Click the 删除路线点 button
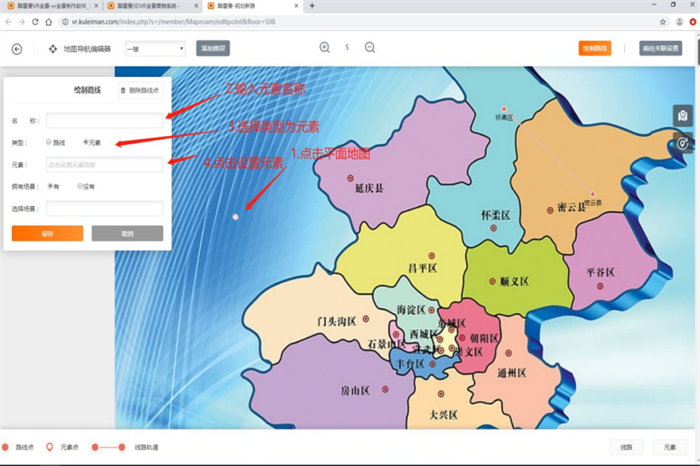Screen dimensions: 700x466 click(x=140, y=91)
